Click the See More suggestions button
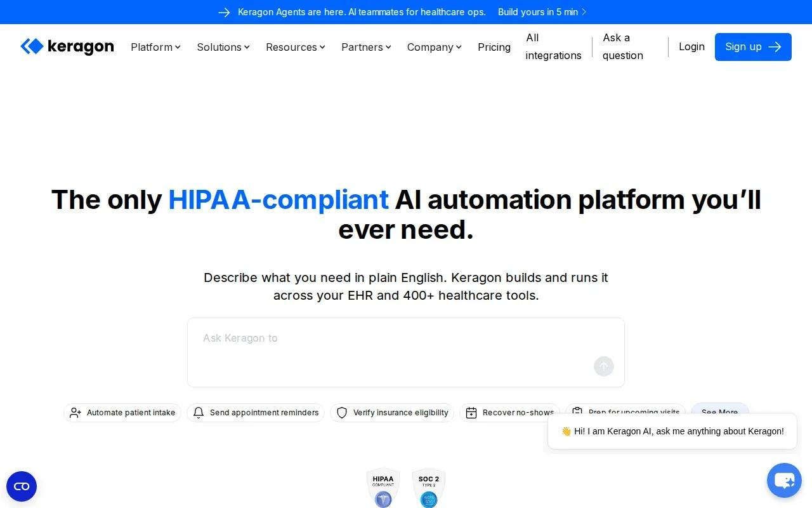 720,408
